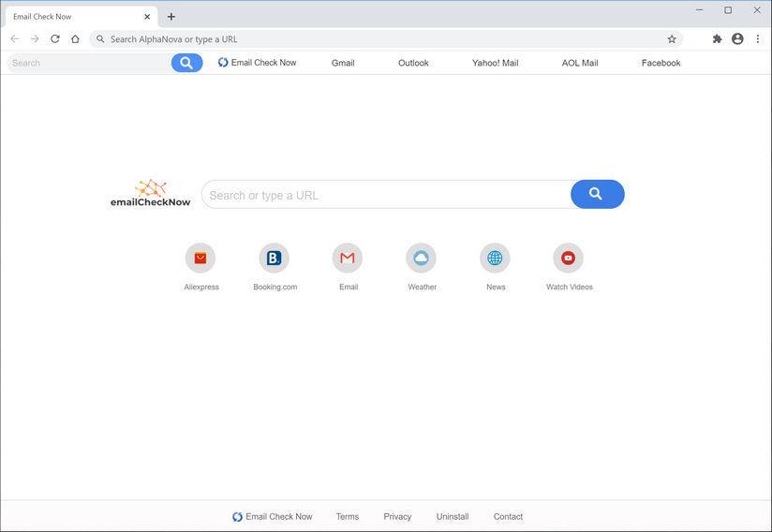
Task: Click the browser back arrow
Action: (x=15, y=39)
